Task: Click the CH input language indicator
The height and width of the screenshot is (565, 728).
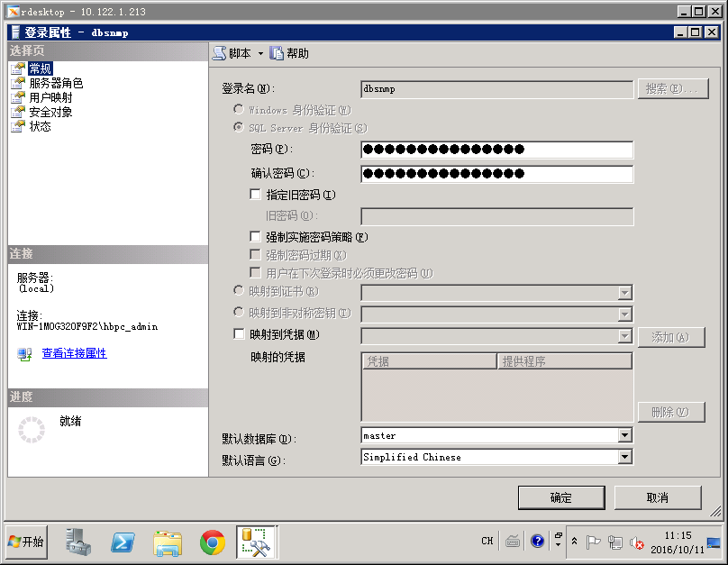Action: (487, 541)
